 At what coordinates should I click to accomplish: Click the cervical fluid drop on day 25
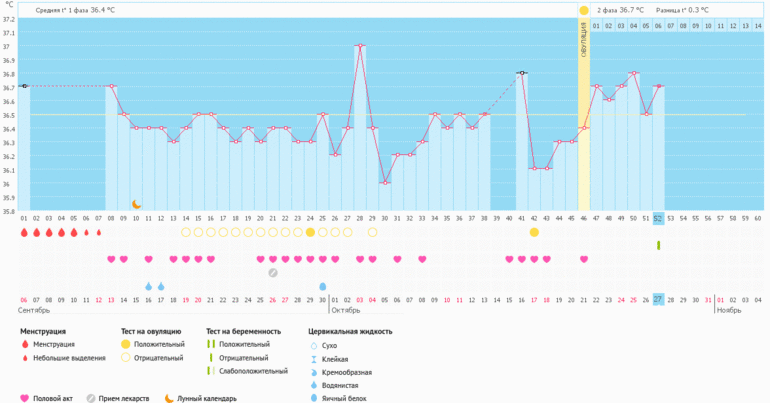point(322,286)
